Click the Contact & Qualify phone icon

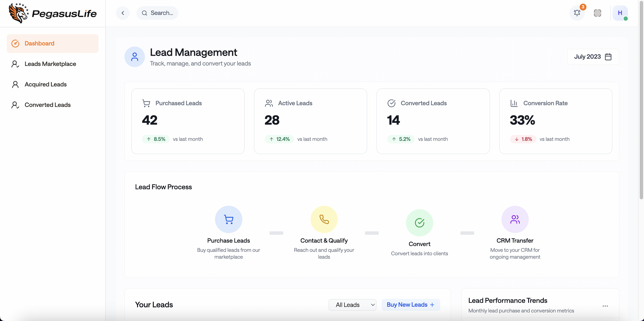tap(324, 219)
